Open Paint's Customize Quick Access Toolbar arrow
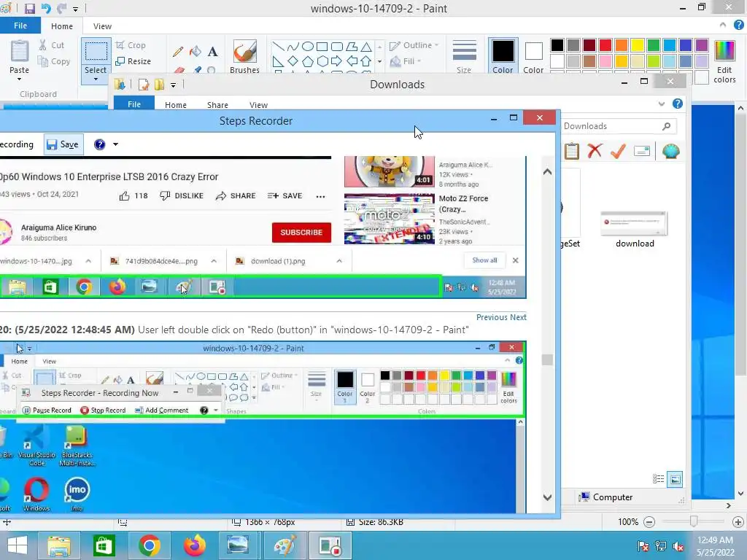 (x=75, y=9)
